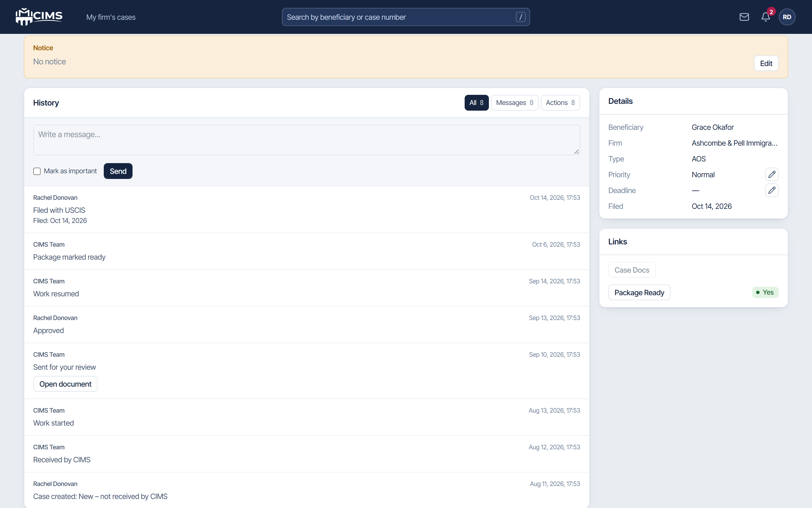Viewport: 812px width, 508px height.
Task: Click firm name Ashcombe & Pell Immigra...
Action: click(734, 143)
